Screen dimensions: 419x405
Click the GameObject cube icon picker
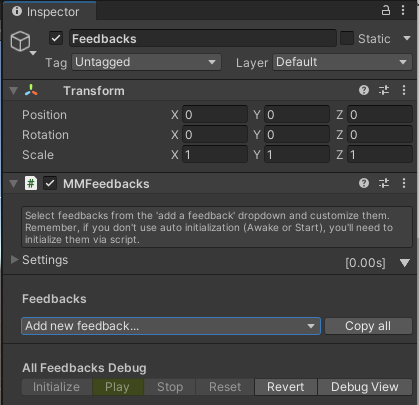pyautogui.click(x=21, y=41)
